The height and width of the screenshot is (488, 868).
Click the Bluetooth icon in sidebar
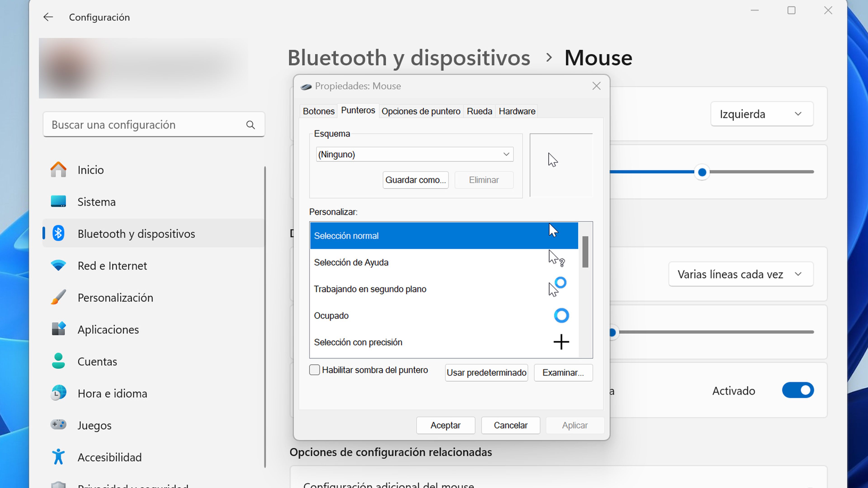58,233
